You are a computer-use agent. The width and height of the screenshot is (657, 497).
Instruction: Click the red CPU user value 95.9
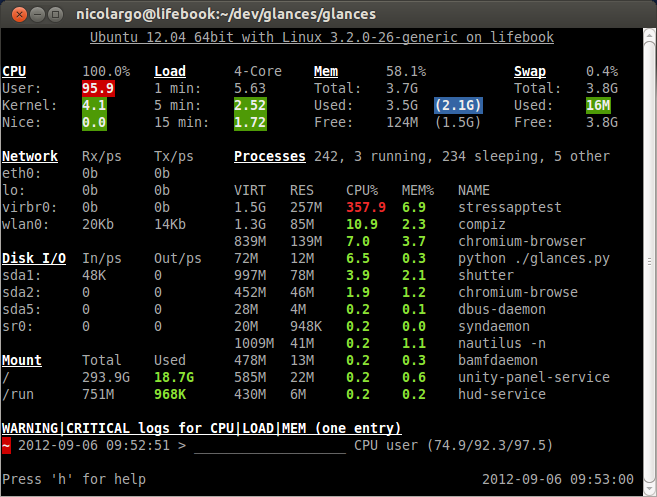point(98,88)
